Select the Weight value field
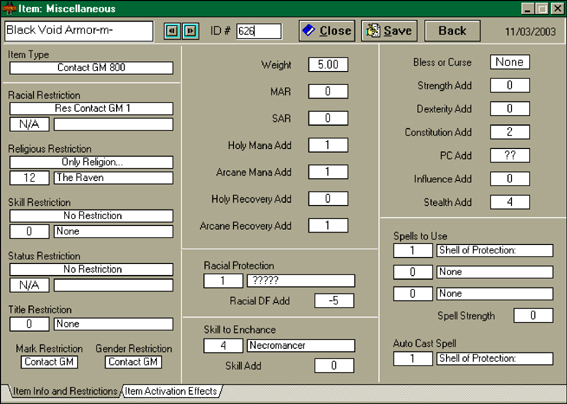Image resolution: width=567 pixels, height=404 pixels. coord(328,65)
